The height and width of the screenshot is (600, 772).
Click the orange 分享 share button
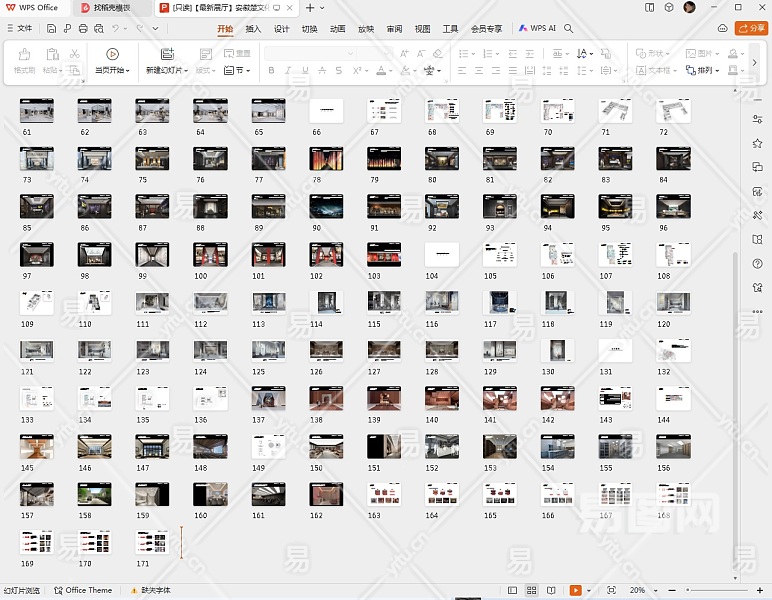point(751,29)
